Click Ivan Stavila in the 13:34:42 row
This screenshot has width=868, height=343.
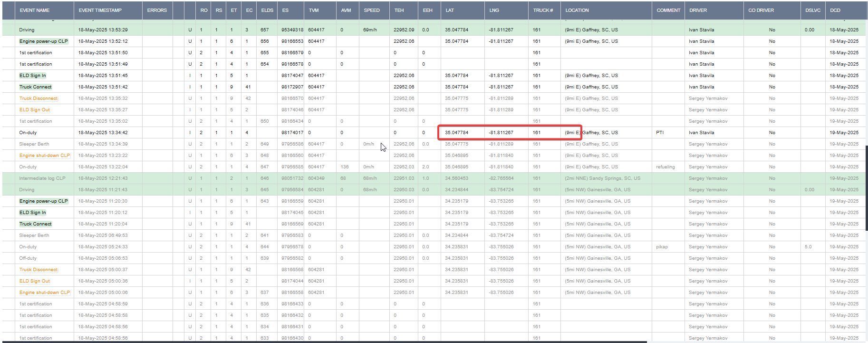point(701,133)
